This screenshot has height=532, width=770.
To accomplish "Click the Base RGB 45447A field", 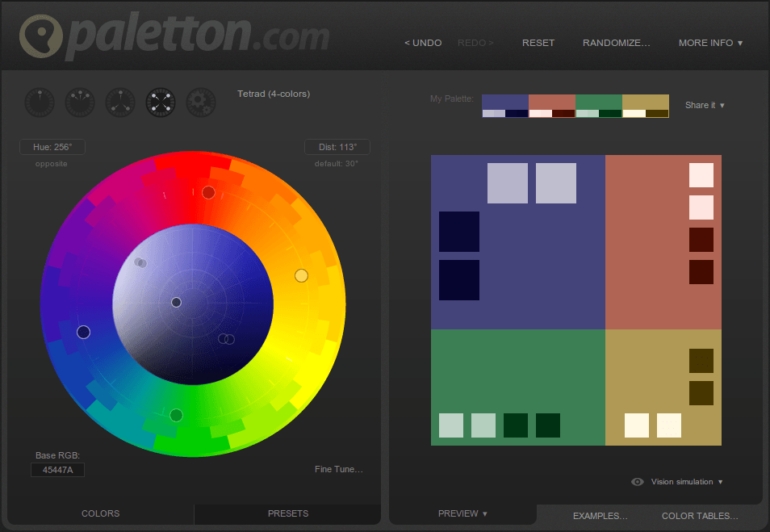I will (57, 470).
